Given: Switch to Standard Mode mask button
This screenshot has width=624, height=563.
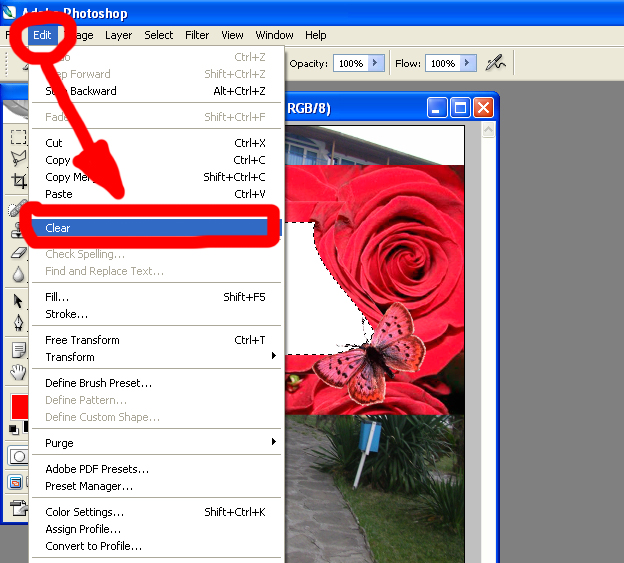Looking at the screenshot, I should click(x=18, y=456).
